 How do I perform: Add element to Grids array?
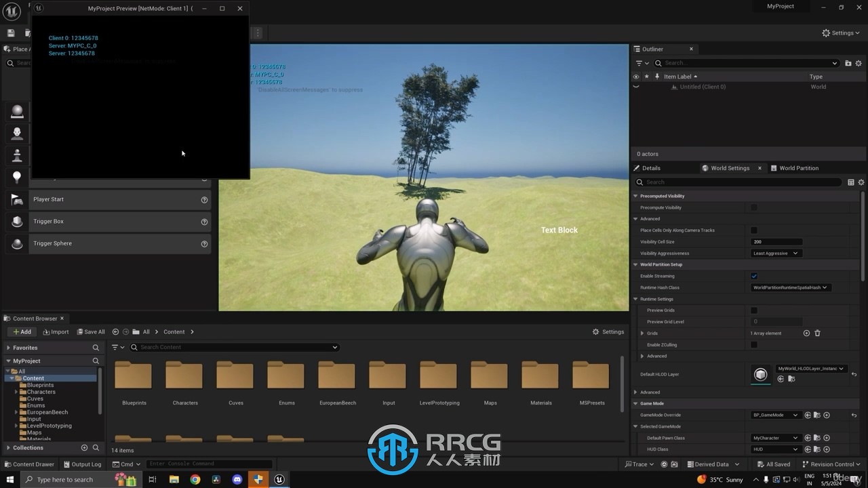coord(806,333)
